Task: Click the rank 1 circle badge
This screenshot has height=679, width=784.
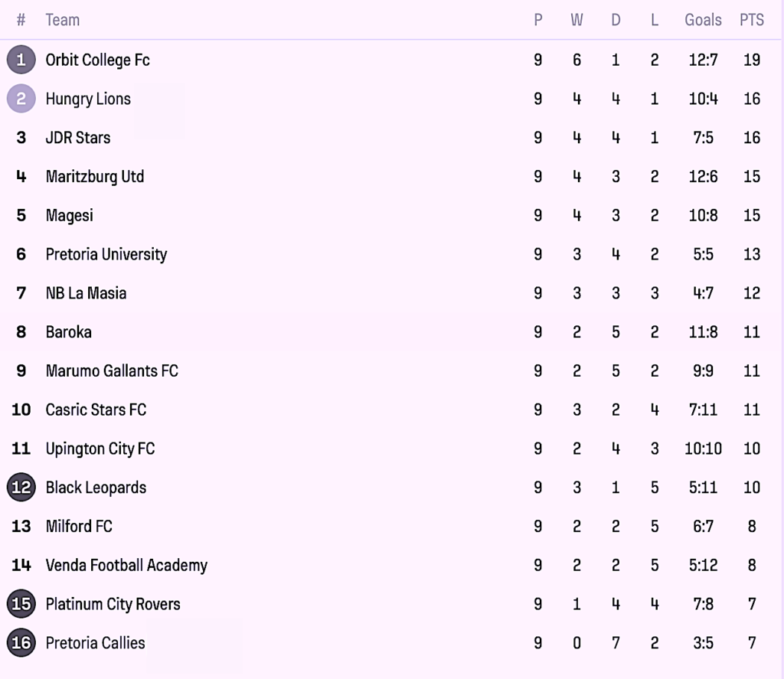Action: point(21,60)
